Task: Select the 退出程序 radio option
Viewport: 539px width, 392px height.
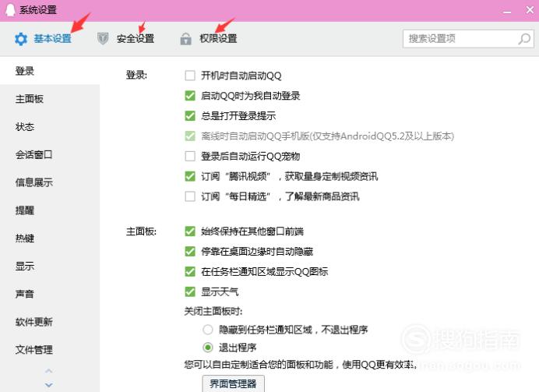Action: (208, 348)
